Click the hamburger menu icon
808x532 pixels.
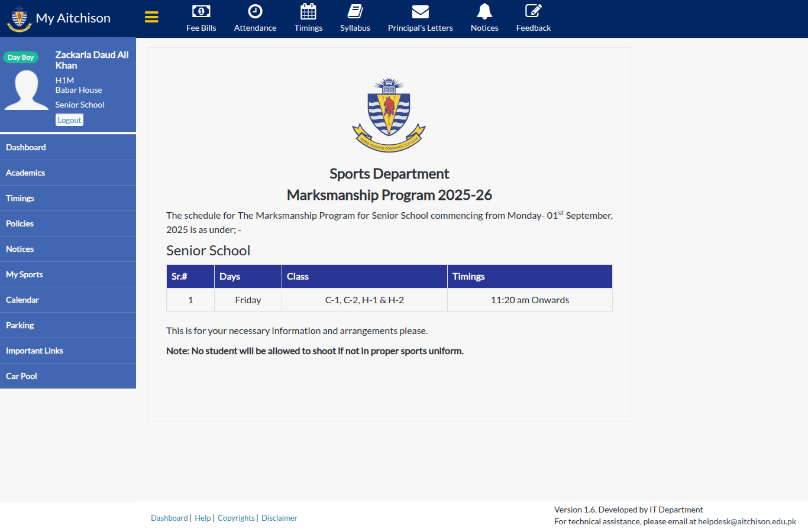[151, 17]
